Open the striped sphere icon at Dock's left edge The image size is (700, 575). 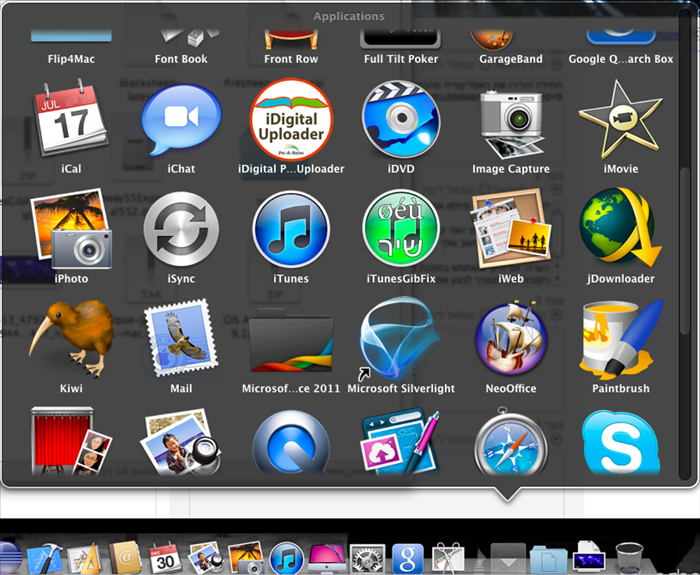pos(10,558)
